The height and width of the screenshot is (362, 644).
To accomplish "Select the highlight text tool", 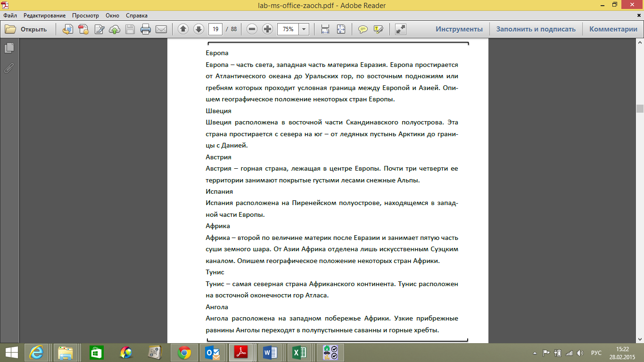I will click(378, 29).
